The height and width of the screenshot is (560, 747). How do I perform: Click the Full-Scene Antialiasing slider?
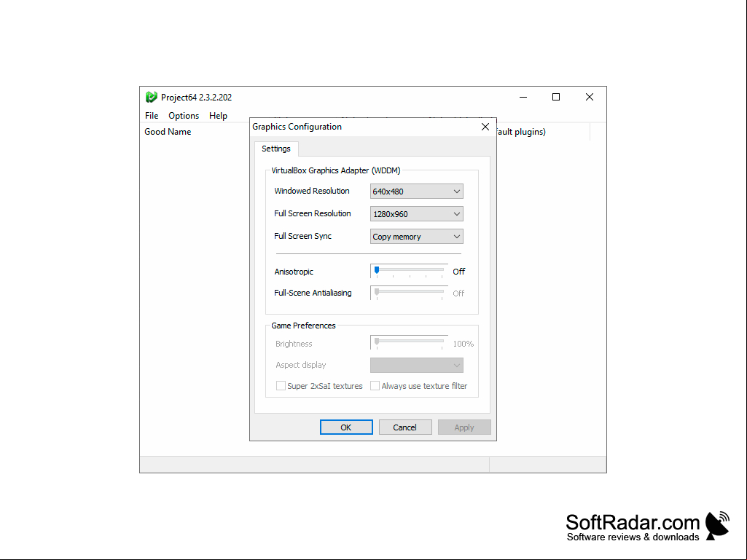[409, 293]
